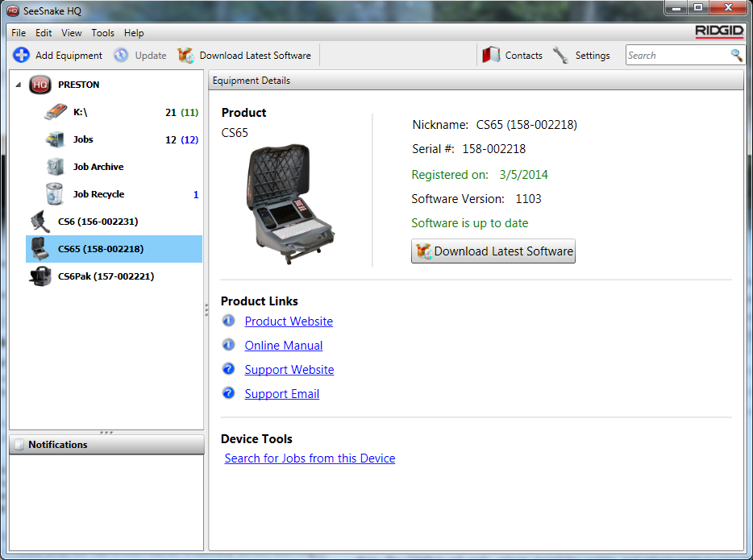Click the K:\ count "21 (11)"
This screenshot has width=753, height=560.
click(181, 112)
